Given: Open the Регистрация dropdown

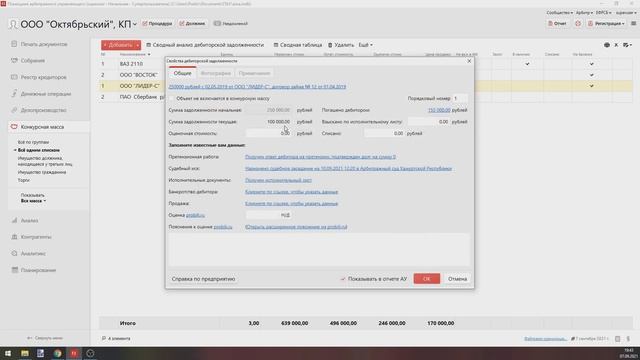Looking at the screenshot, I should 606,24.
